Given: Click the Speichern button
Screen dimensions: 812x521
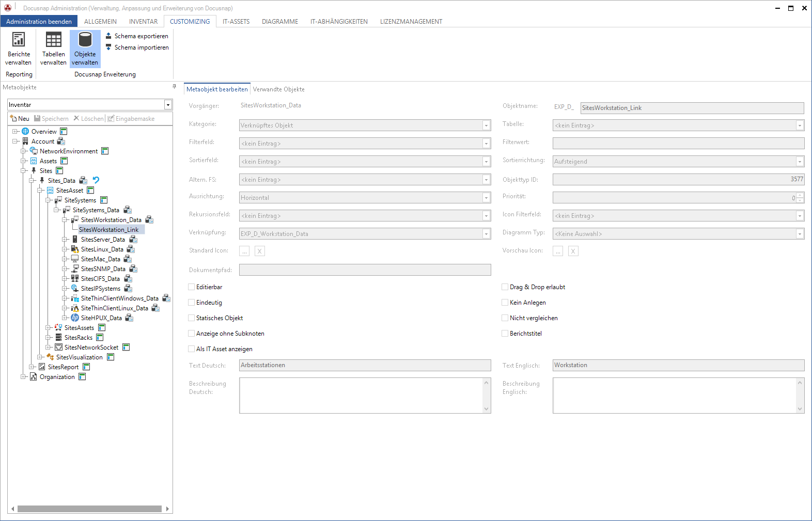Looking at the screenshot, I should (51, 119).
